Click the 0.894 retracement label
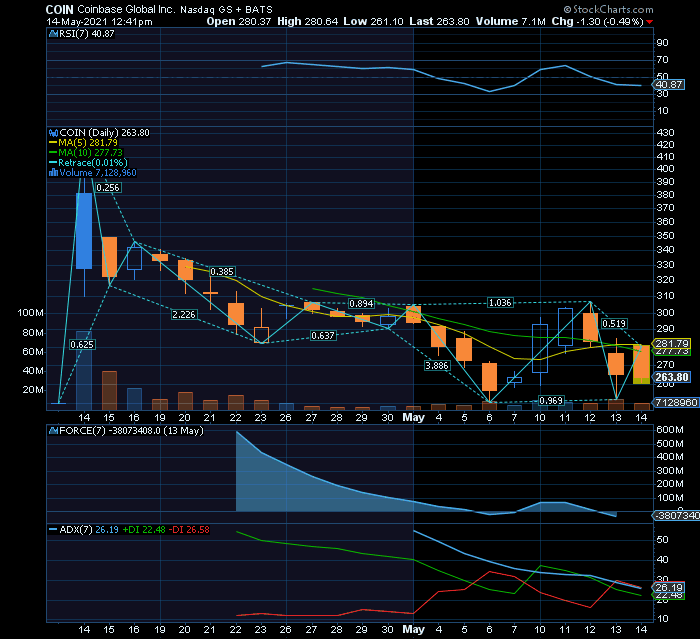Viewport: 700px width, 639px height. 361,304
